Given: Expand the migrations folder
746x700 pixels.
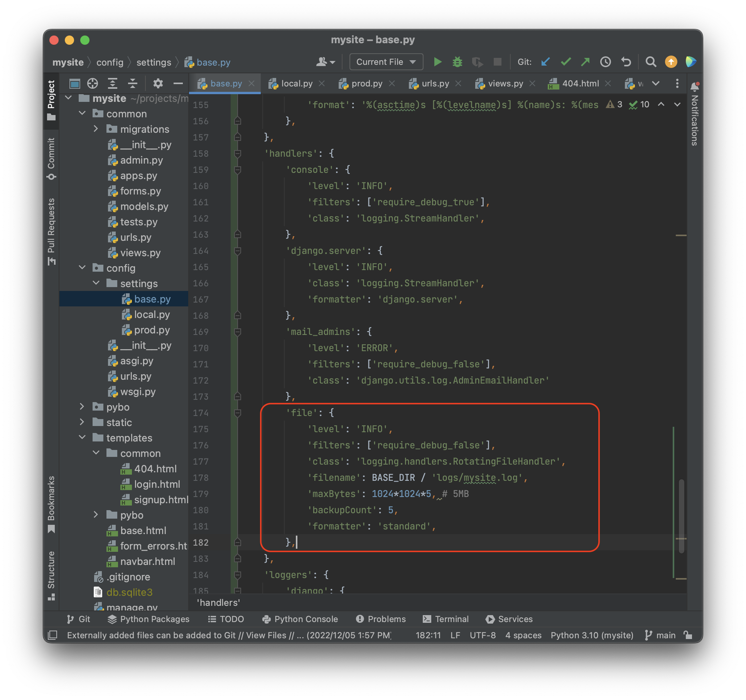Looking at the screenshot, I should 96,129.
